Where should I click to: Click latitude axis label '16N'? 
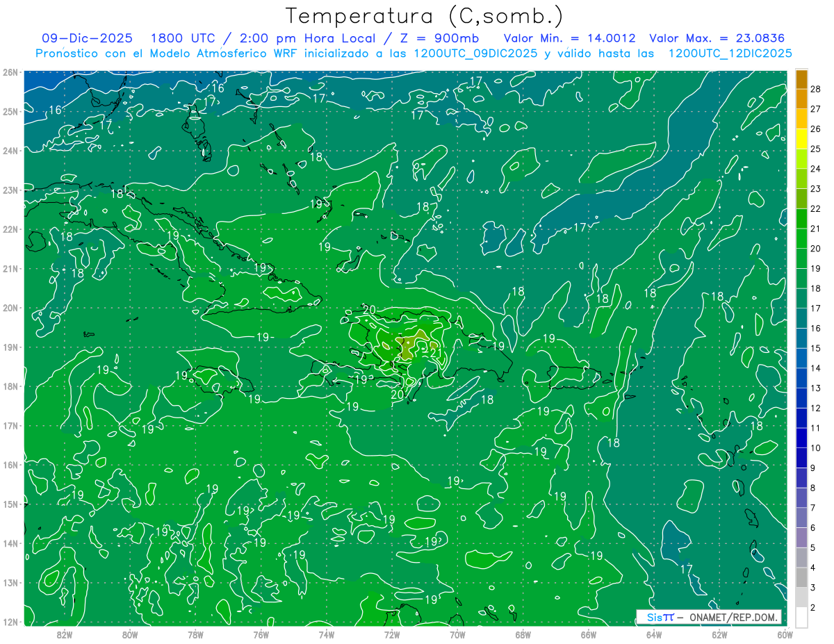(x=10, y=465)
